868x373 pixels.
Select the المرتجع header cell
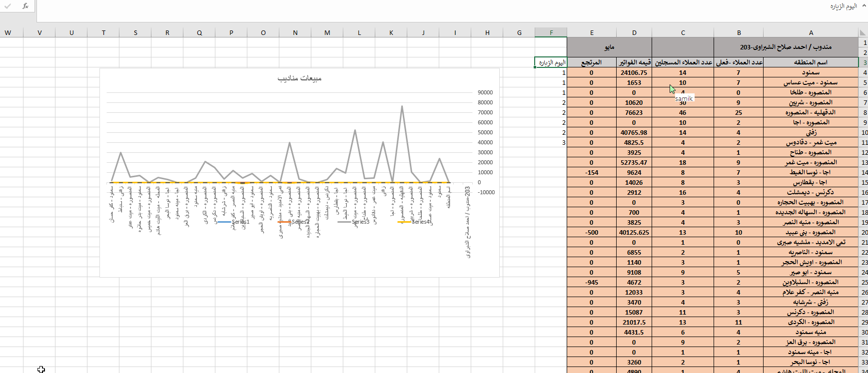[592, 62]
